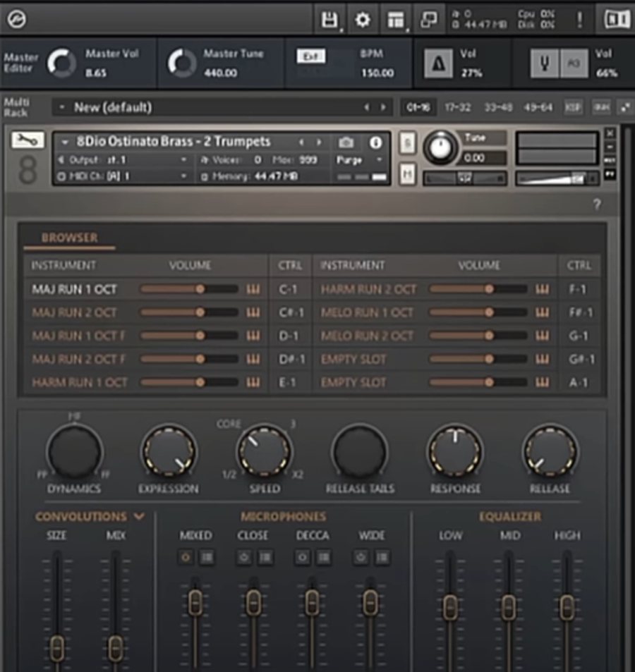Select the first EMPTY SLOT, CTRL G#-1
This screenshot has width=635, height=672.
click(353, 359)
